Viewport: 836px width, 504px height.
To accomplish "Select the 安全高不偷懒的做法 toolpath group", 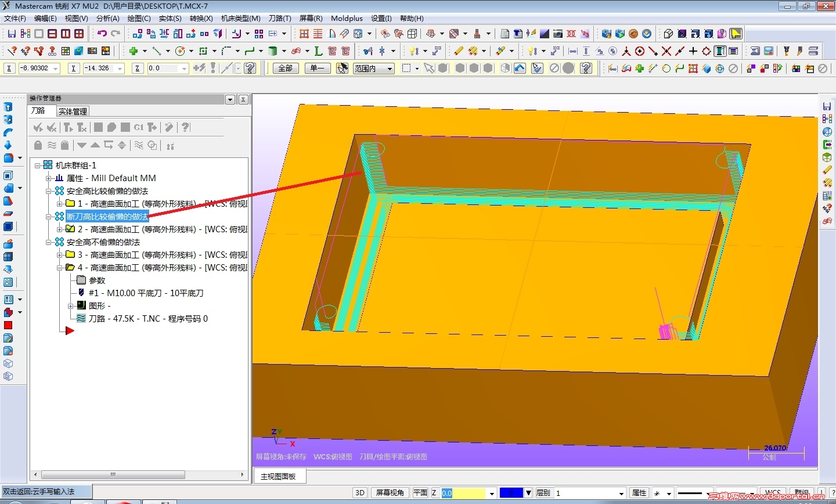I will pos(103,242).
